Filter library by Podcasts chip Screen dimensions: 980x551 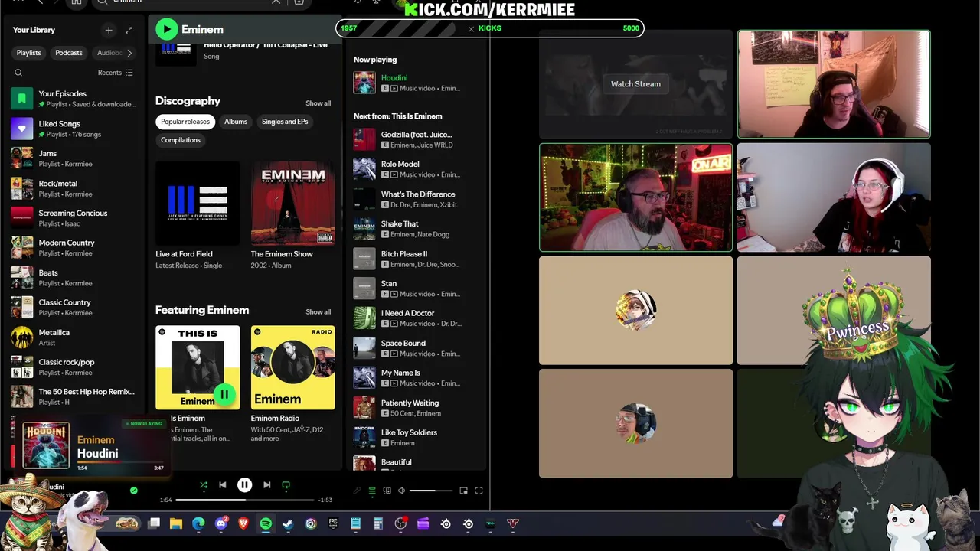[69, 53]
